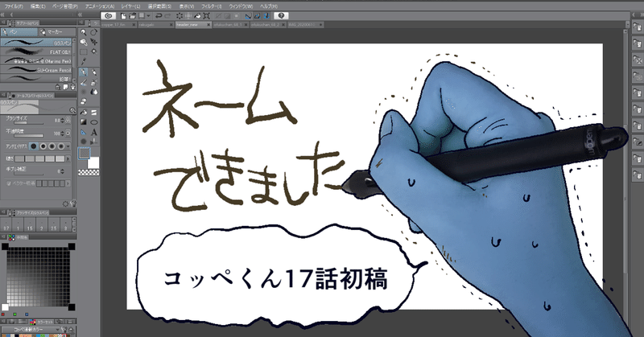
Task: Open the help question mark icon
Action: 281,16
